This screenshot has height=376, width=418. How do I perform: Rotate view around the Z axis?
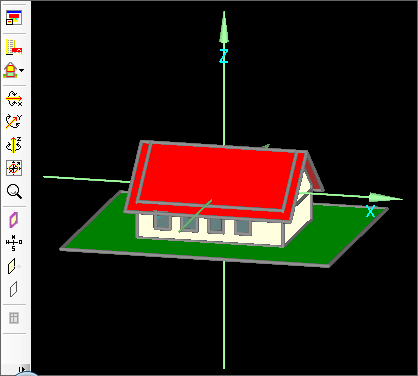coord(14,145)
